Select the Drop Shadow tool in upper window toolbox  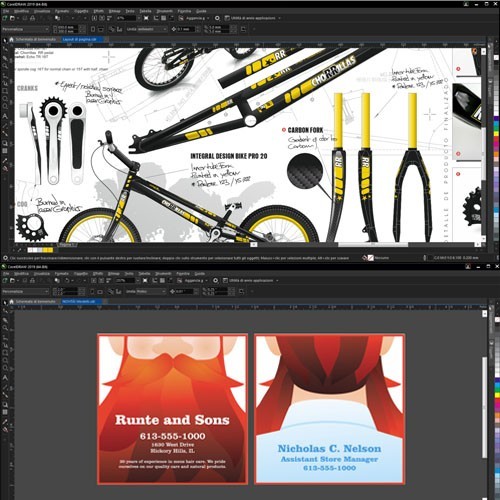click(5, 143)
